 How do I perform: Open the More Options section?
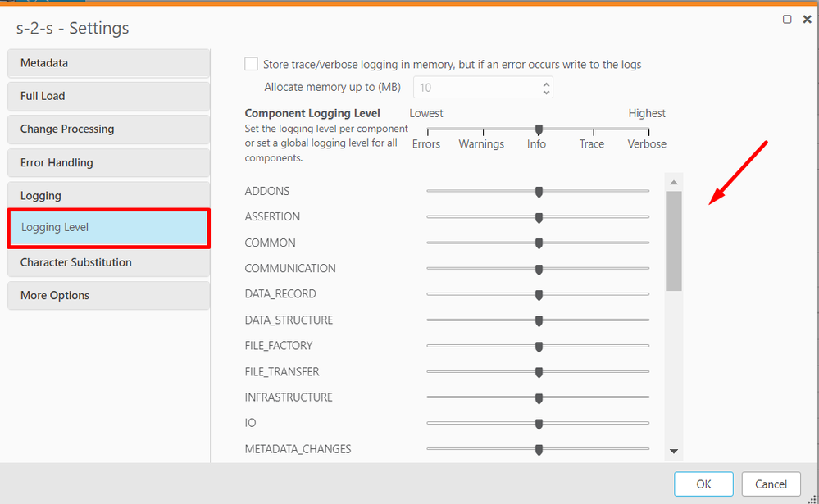[x=108, y=295]
